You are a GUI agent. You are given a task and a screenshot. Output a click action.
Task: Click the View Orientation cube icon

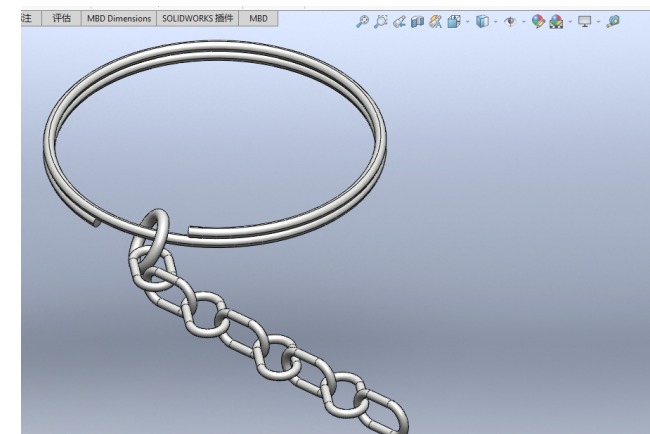454,21
